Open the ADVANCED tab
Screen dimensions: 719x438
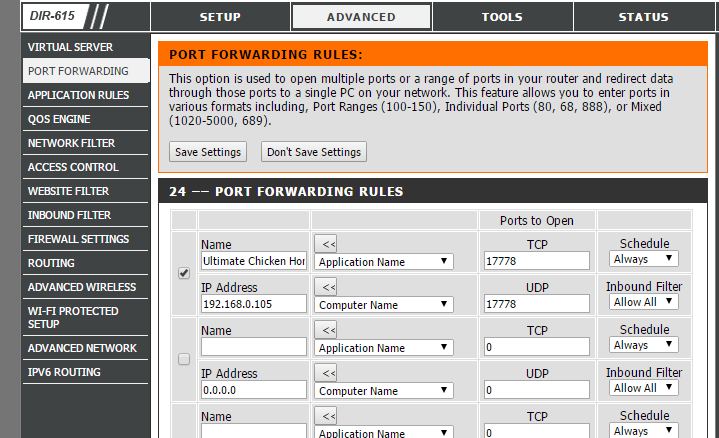point(361,17)
